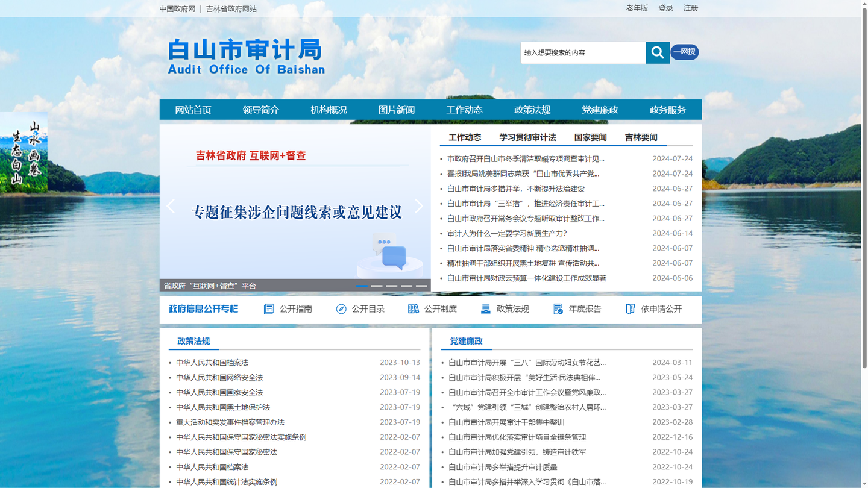Open news 白山市审计局落实省委精神
Viewport: 868px width, 488px height.
pyautogui.click(x=523, y=248)
